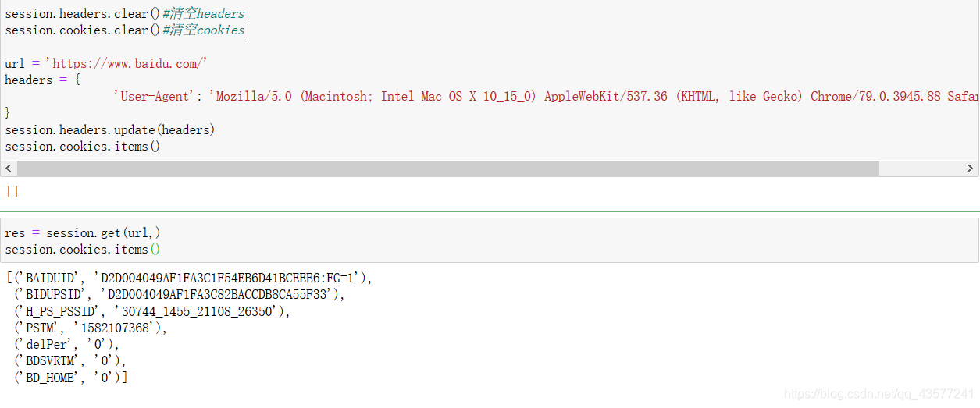Click the BD_HOME cookie output row
980x408 pixels.
pos(71,378)
